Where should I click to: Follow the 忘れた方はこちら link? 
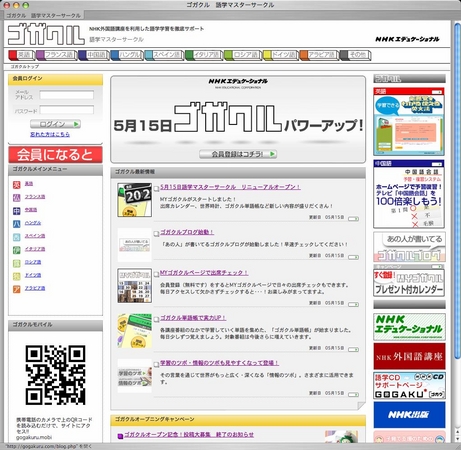click(50, 134)
